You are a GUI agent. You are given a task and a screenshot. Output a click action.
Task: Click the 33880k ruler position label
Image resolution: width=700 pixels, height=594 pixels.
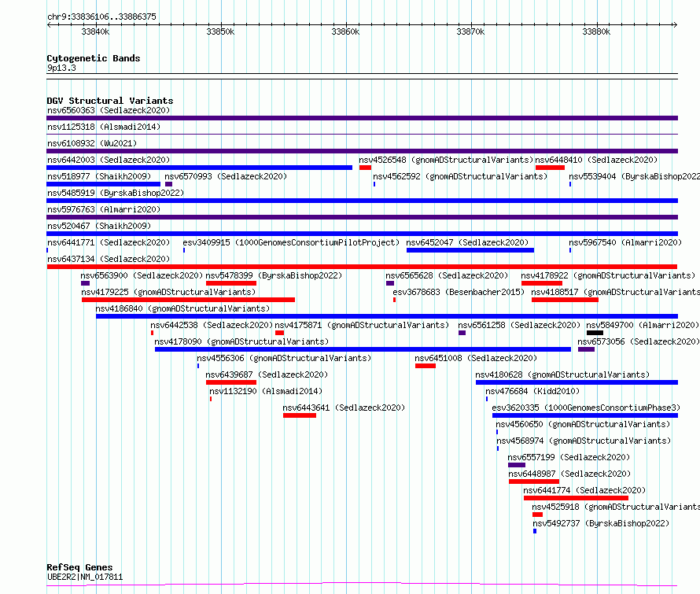(596, 31)
